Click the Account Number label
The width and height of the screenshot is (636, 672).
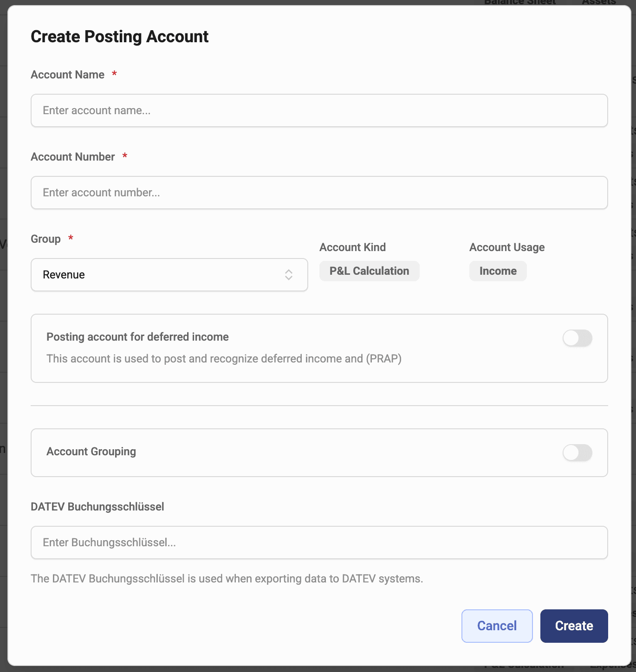pos(73,157)
